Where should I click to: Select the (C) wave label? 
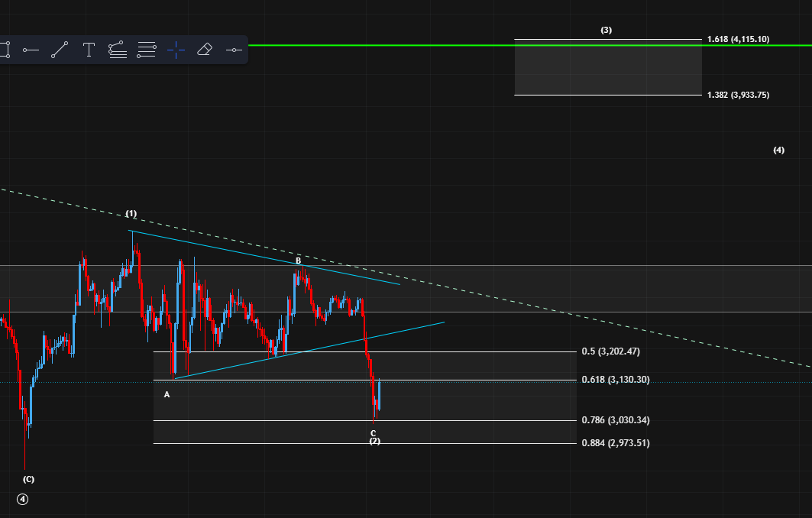[x=28, y=479]
